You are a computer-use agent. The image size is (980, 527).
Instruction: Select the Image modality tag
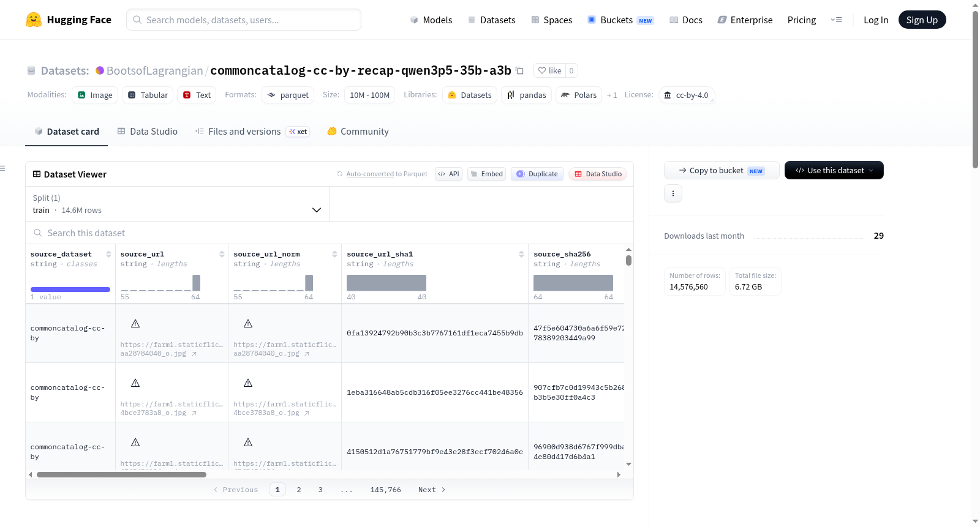pyautogui.click(x=95, y=95)
